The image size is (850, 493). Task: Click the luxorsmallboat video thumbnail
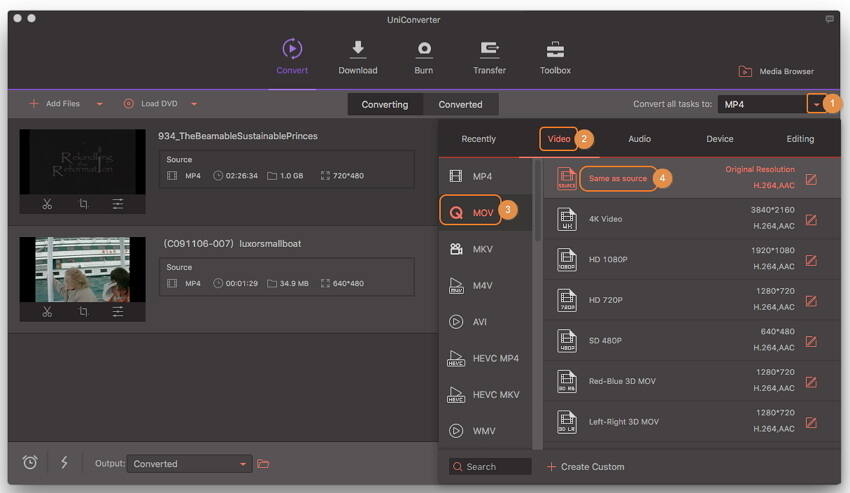click(x=82, y=270)
